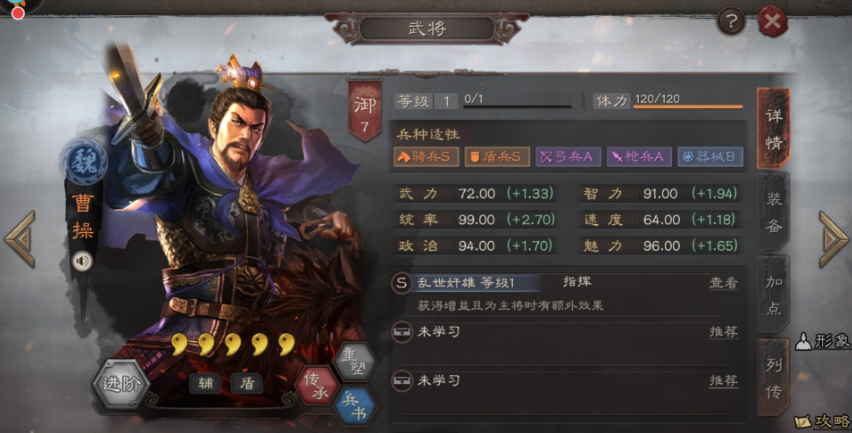This screenshot has height=433, width=852.
Task: Open the 列传 tab
Action: (773, 378)
